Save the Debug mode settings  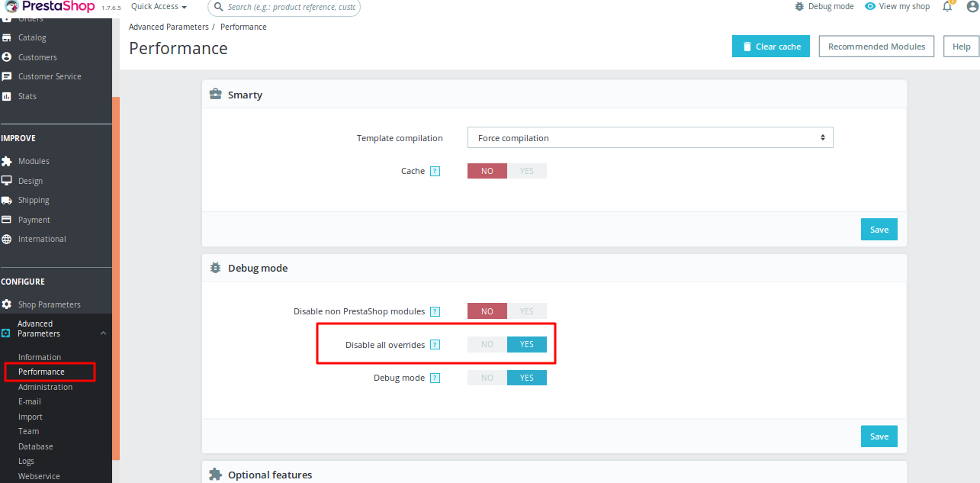[879, 436]
